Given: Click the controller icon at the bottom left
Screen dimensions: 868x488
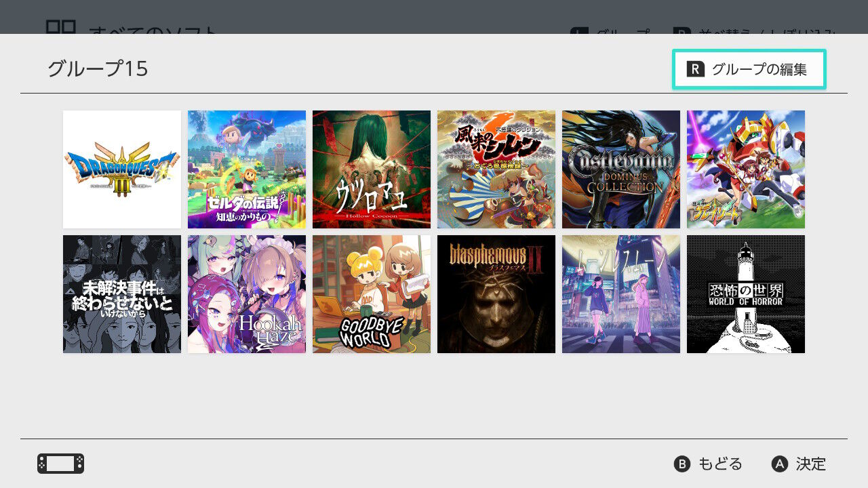Looking at the screenshot, I should tap(61, 464).
